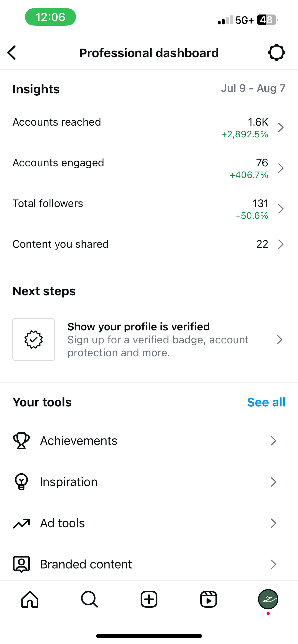Tap the create new post icon
Image resolution: width=298 pixels, height=644 pixels.
click(149, 599)
